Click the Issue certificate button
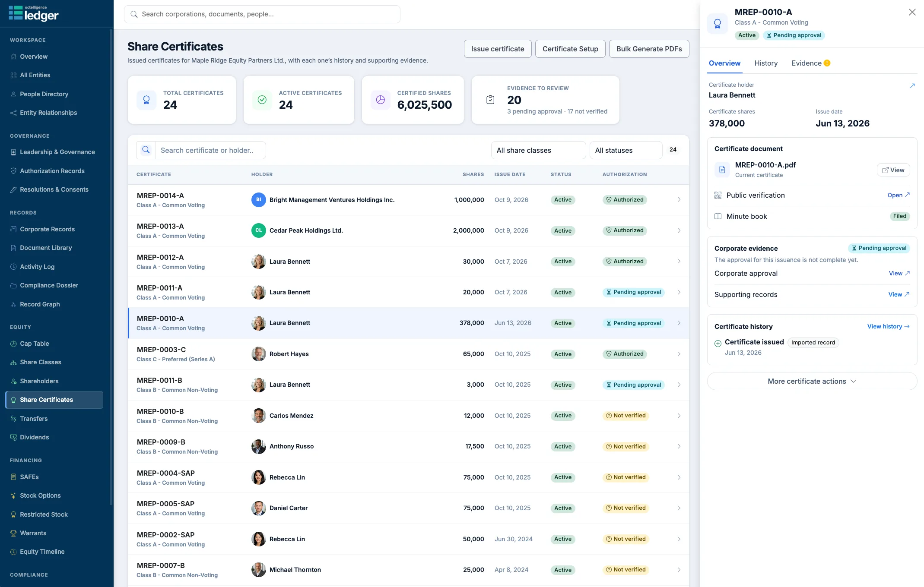Viewport: 924px width, 587px height. [498, 49]
